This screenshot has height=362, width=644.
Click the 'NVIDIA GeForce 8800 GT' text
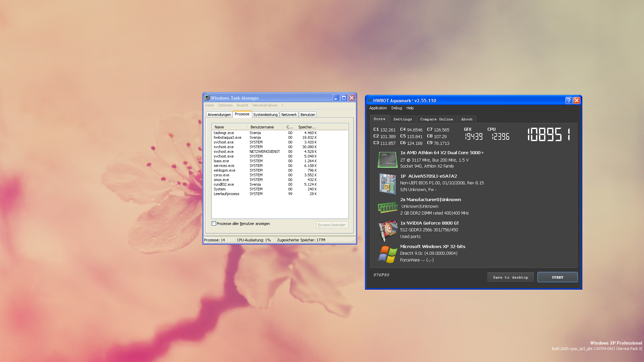point(429,223)
